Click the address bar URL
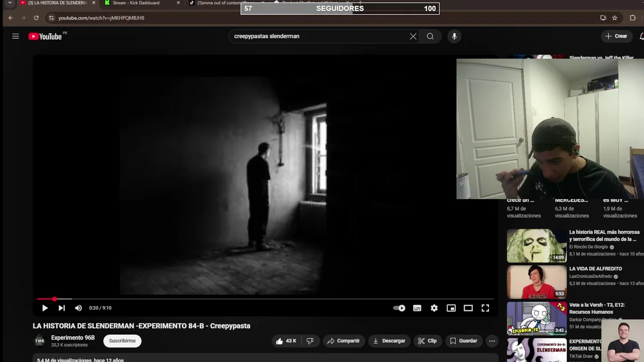Screen dimensions: 644x362 click(101, 18)
